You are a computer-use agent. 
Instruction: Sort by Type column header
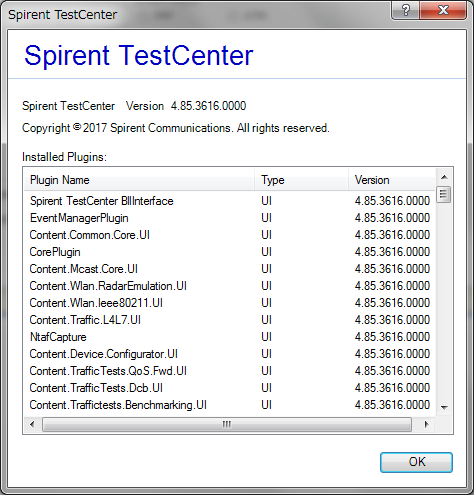coord(301,180)
